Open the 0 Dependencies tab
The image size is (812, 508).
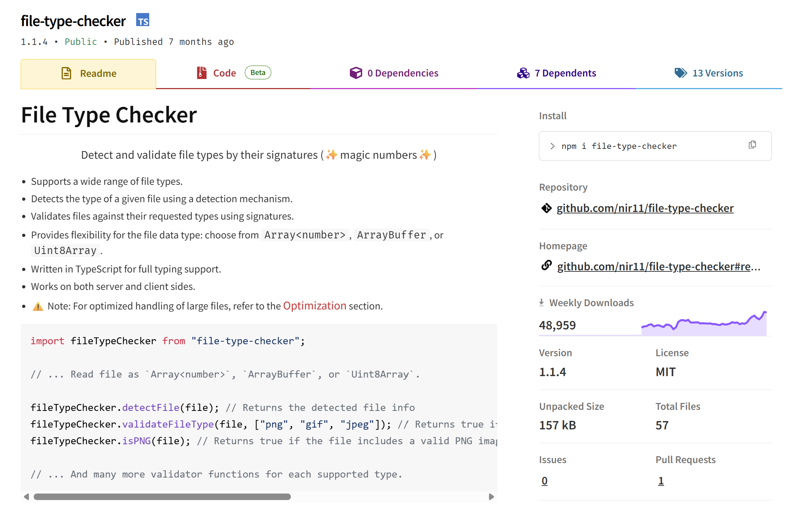click(x=394, y=73)
